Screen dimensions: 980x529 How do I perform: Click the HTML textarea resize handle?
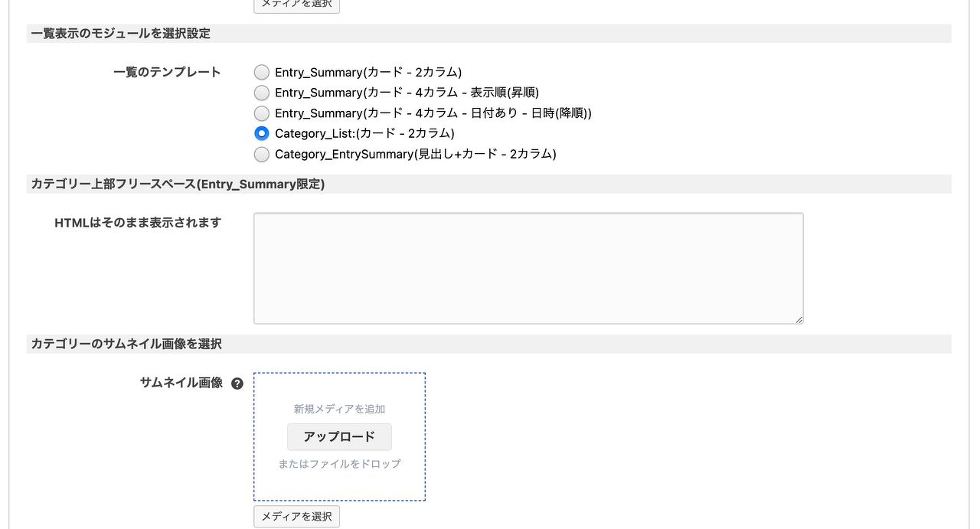[x=799, y=319]
